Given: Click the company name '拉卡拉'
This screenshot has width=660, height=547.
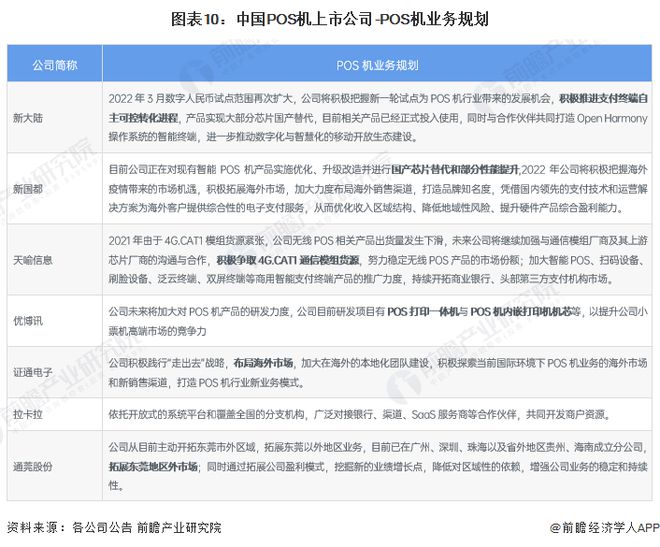Looking at the screenshot, I should [28, 414].
